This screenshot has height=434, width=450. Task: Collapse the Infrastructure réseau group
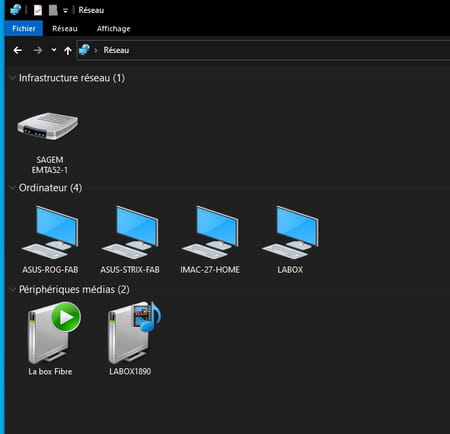click(13, 78)
